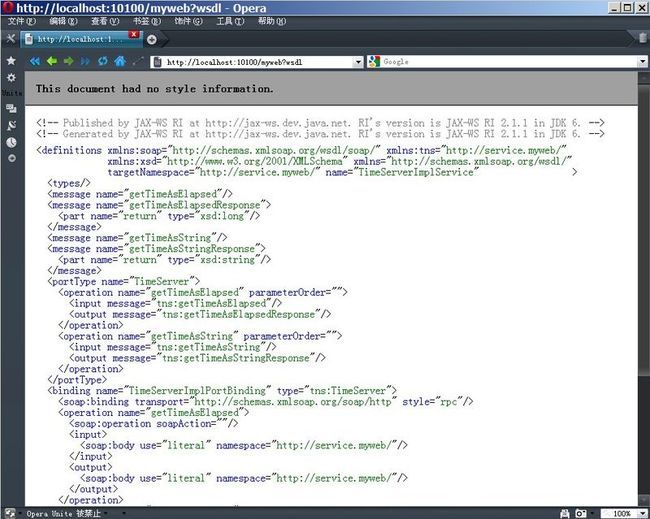
Task: Click the Rewind double-arrow button
Action: point(35,61)
